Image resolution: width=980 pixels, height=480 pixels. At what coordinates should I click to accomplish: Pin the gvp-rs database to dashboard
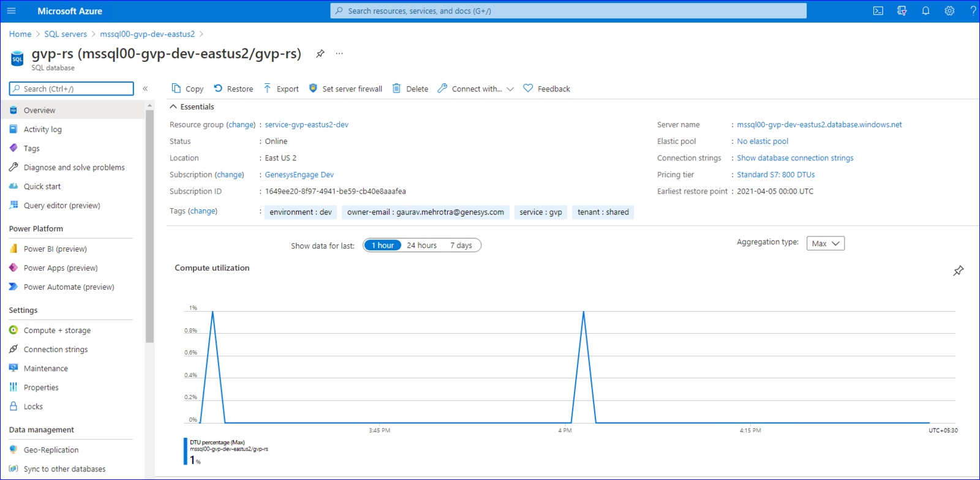coord(320,54)
